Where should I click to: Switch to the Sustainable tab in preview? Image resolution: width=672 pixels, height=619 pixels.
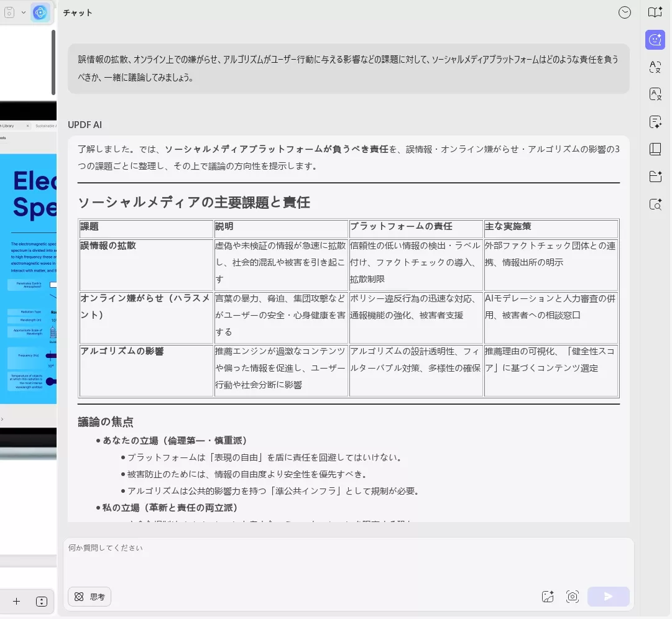pos(45,126)
